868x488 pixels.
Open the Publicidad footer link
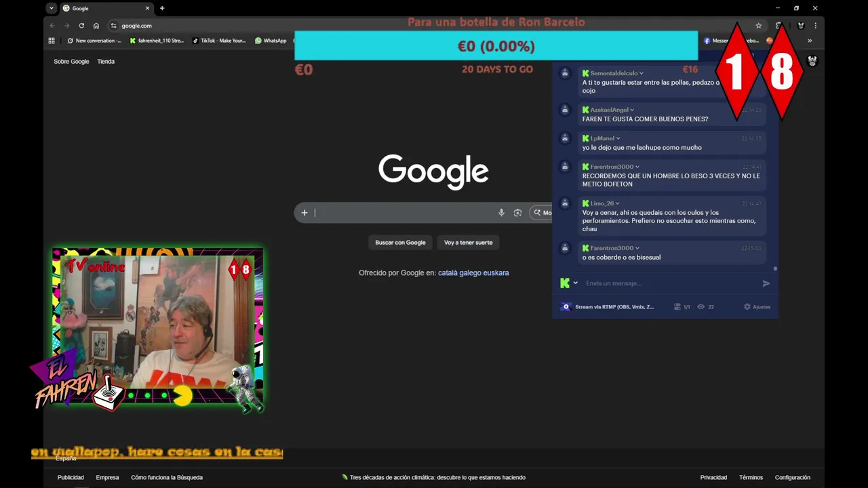click(x=71, y=478)
